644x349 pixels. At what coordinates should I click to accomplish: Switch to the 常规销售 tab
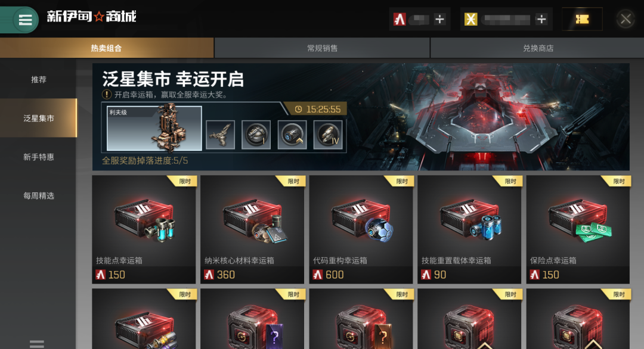pos(323,48)
